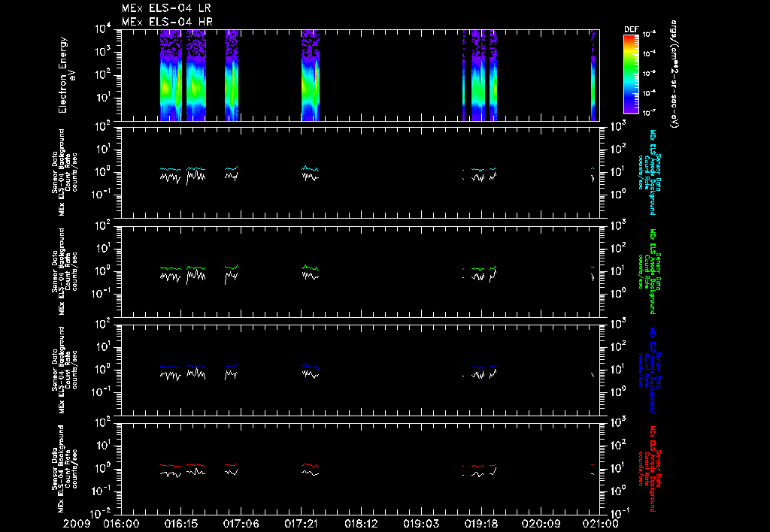This screenshot has width=770, height=532.
Task: Select the "ergs/(cm**2-sr-sec-eV)" units label
Action: click(x=674, y=74)
